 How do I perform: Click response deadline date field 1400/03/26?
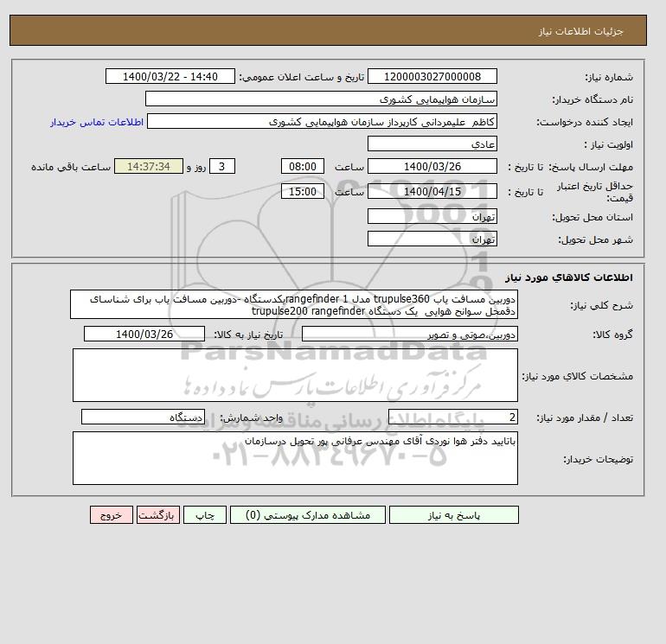click(x=432, y=167)
